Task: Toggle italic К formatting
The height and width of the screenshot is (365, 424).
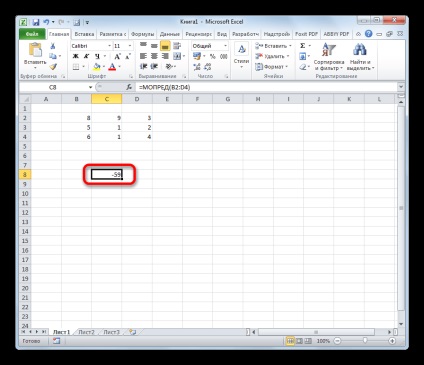Action: [x=86, y=56]
